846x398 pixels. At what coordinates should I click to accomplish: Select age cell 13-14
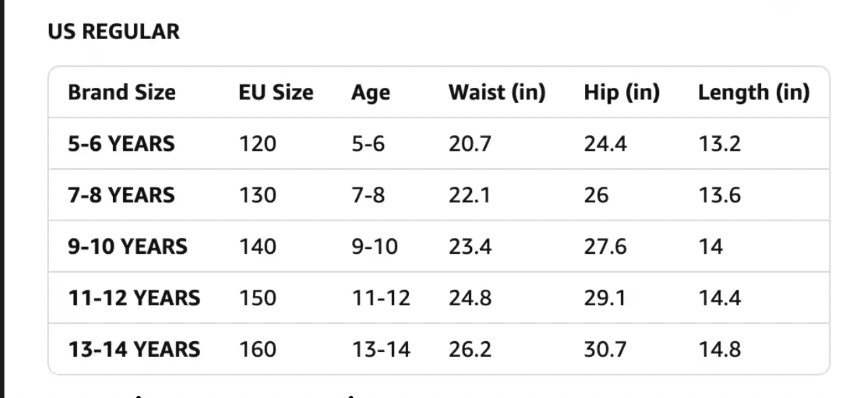point(381,349)
